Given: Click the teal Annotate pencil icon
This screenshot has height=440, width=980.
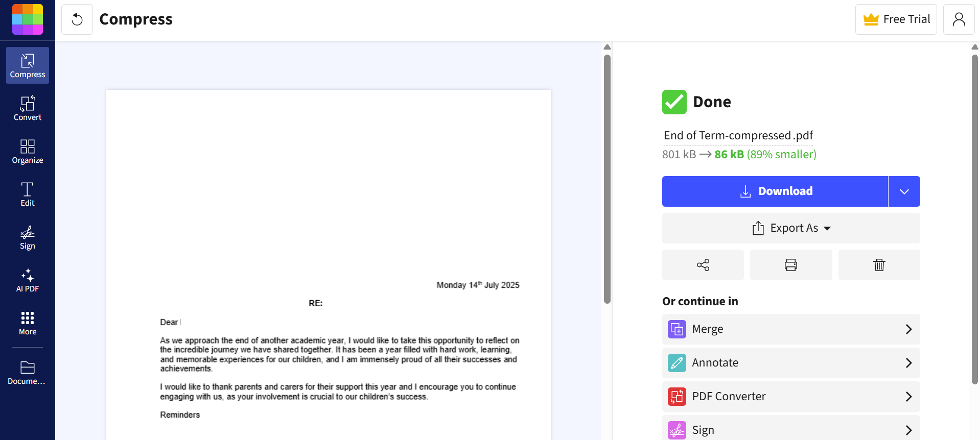Looking at the screenshot, I should click(677, 363).
